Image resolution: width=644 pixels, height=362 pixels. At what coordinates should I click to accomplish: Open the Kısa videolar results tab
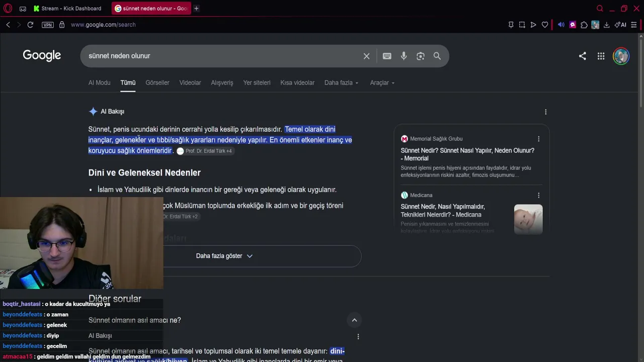pos(297,82)
